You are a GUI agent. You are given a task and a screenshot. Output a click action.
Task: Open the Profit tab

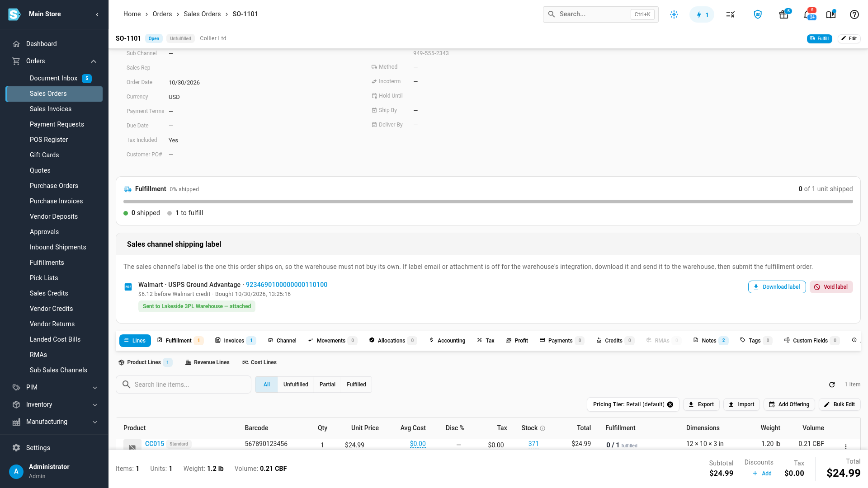pos(517,340)
